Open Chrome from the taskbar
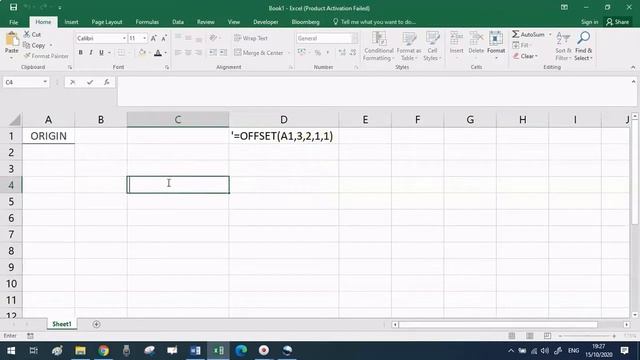This screenshot has width=640, height=360. (104, 351)
